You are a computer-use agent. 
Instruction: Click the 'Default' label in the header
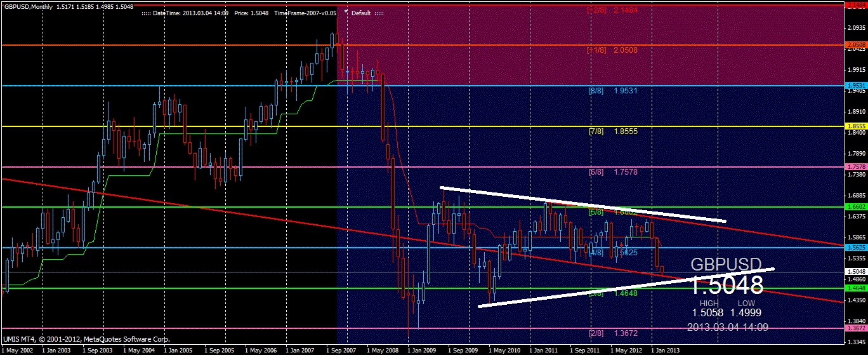[x=360, y=13]
